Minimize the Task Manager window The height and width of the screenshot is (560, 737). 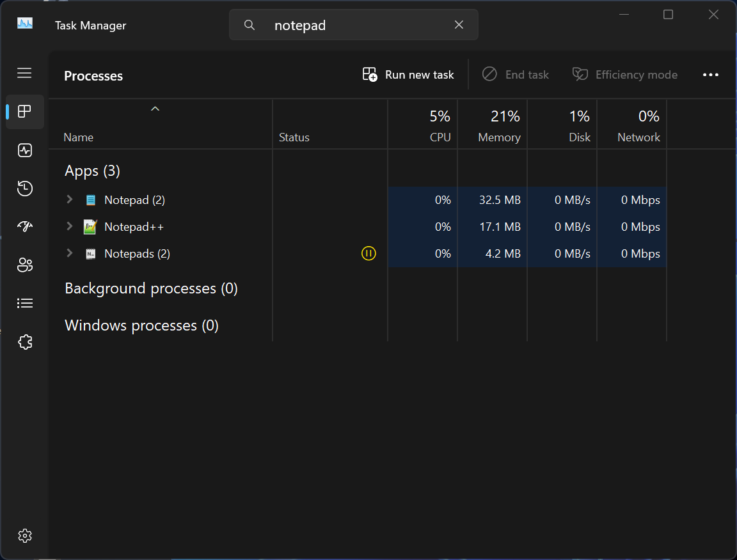tap(624, 15)
